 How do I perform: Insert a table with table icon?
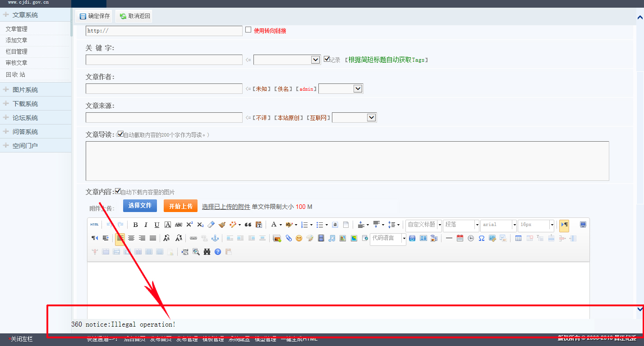519,238
